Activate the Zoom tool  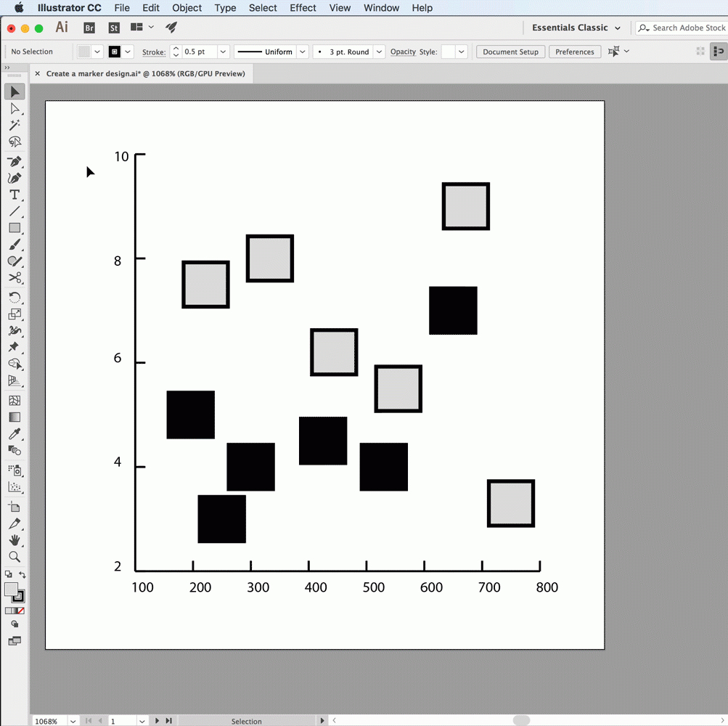15,557
